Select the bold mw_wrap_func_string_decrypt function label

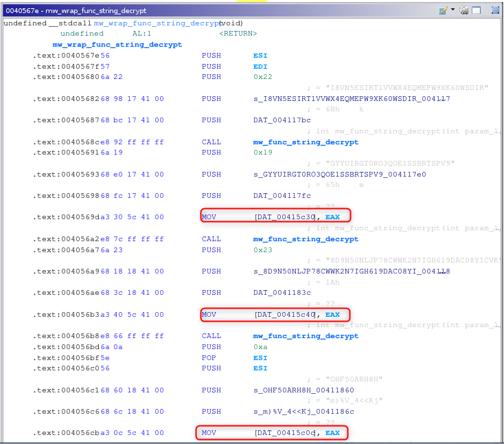pos(117,45)
